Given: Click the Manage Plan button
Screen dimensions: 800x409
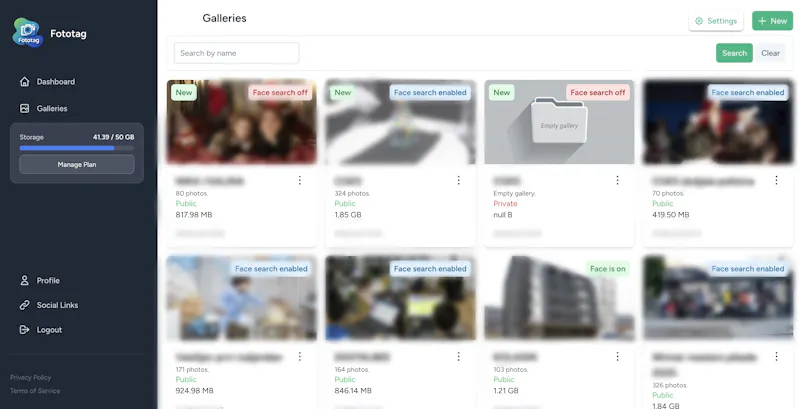Looking at the screenshot, I should point(77,164).
